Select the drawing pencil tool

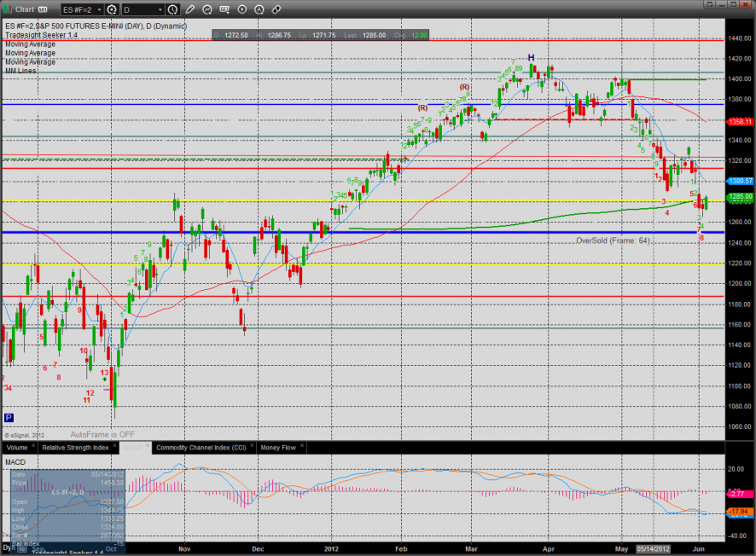point(190,9)
